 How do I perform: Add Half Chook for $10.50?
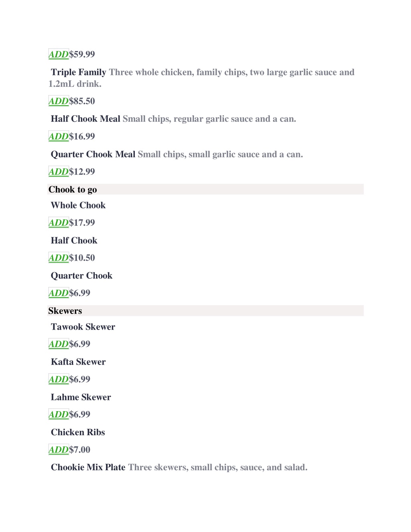click(x=59, y=258)
